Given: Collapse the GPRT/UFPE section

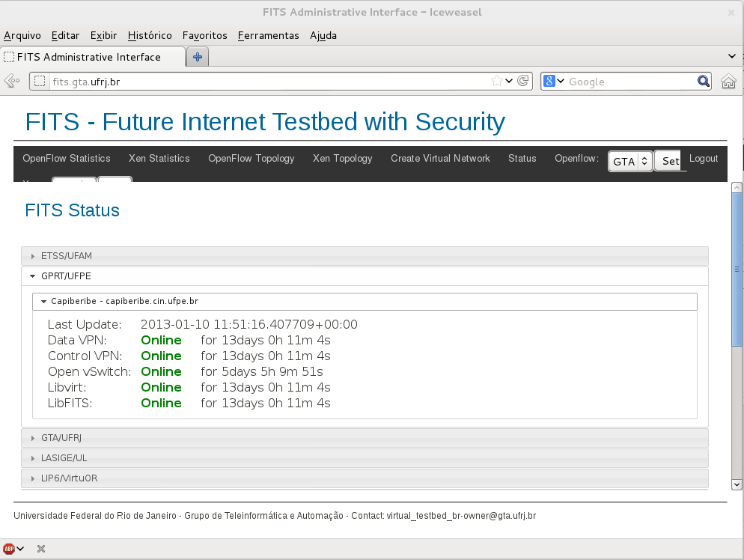Looking at the screenshot, I should click(x=66, y=276).
